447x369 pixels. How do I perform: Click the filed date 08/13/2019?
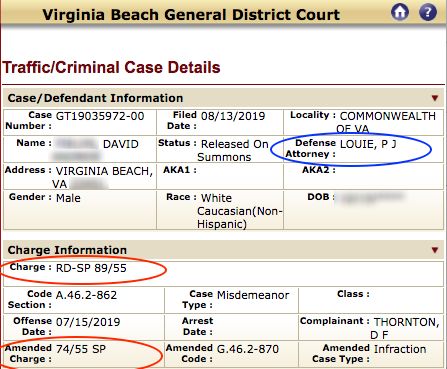click(233, 116)
